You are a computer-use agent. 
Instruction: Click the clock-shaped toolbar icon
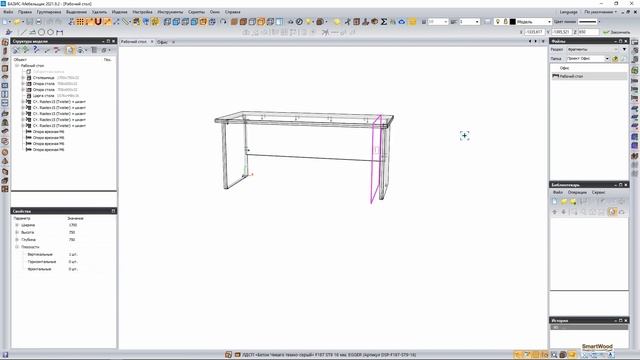pos(299,22)
